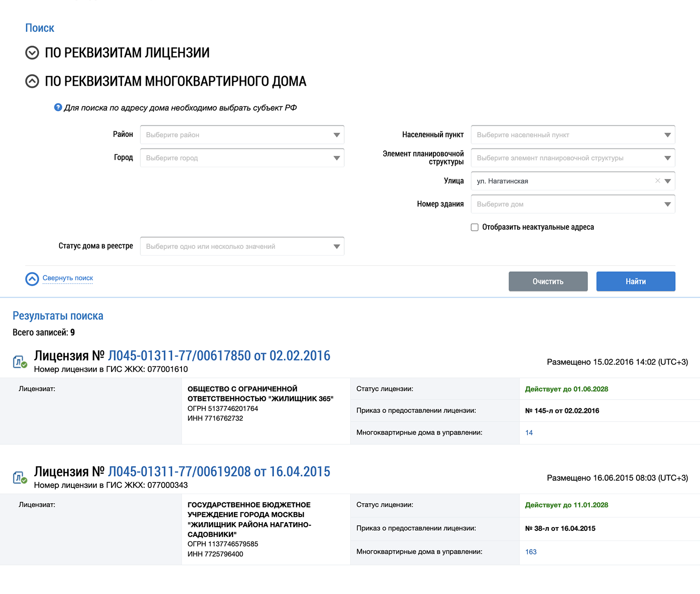Open the Номер здания dropdown
The height and width of the screenshot is (594, 700).
tap(572, 204)
